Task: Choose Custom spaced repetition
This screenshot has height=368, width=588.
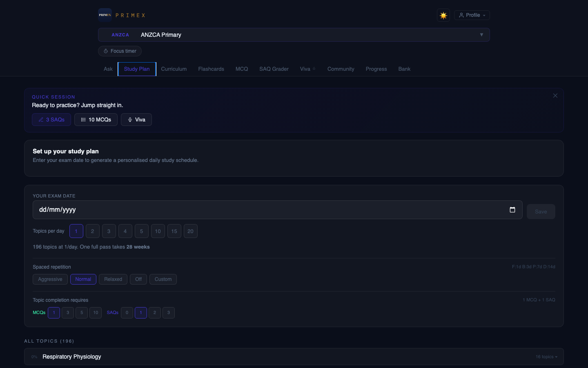Action: [163, 279]
